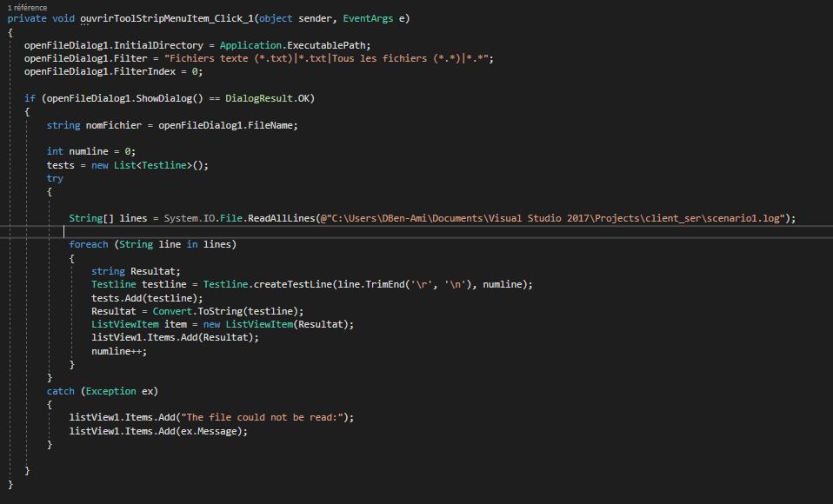Place cursor on InitialDirectory property
This screenshot has width=833, height=504.
158,45
